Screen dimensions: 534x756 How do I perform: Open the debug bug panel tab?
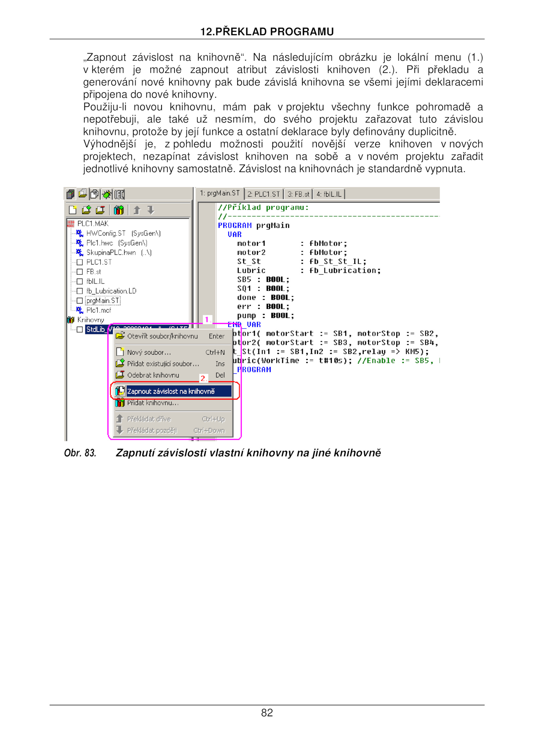[x=107, y=194]
